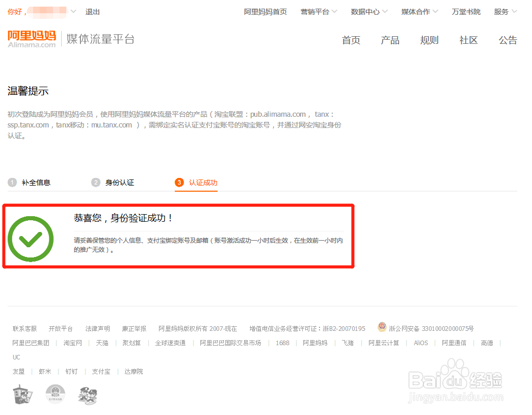Open 公告 in main navigation
532x415 pixels.
tap(508, 40)
